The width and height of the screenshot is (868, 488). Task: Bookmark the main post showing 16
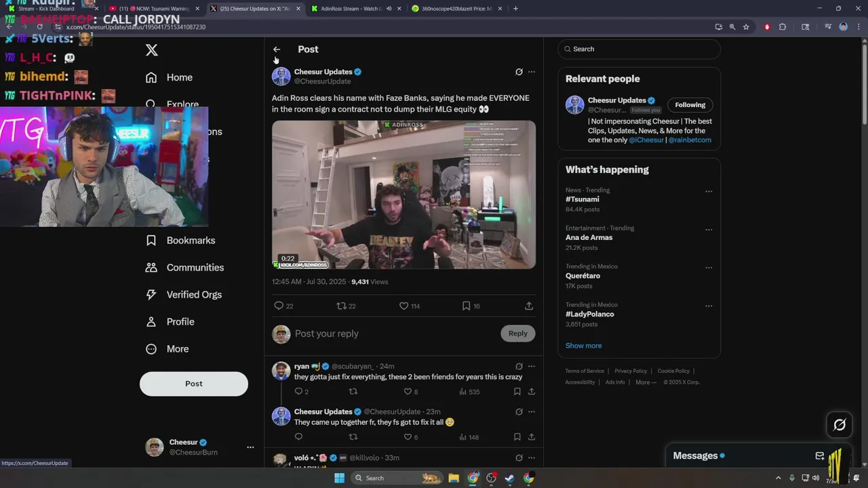(x=471, y=306)
